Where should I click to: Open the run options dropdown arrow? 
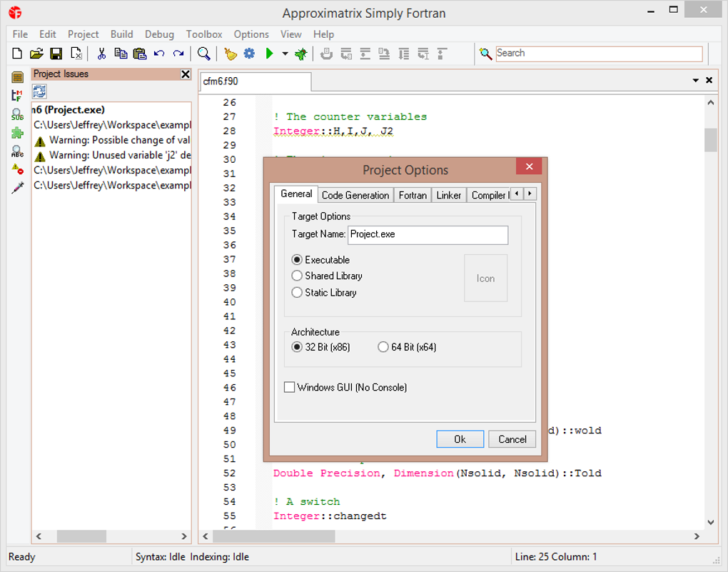click(285, 54)
